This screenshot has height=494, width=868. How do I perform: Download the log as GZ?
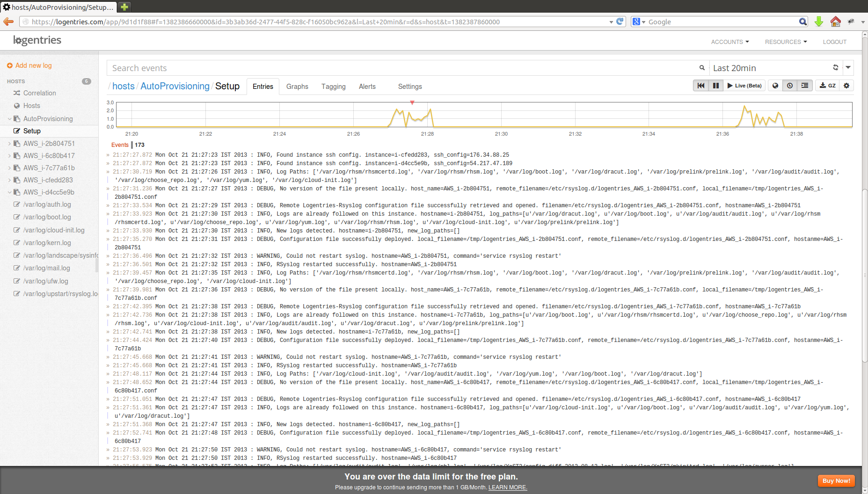[827, 86]
